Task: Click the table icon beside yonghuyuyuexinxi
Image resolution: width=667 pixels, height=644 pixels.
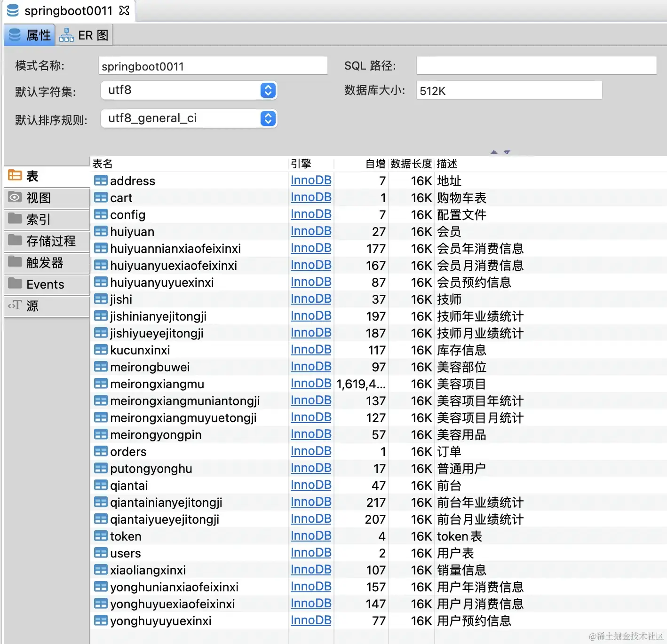Action: coord(101,620)
